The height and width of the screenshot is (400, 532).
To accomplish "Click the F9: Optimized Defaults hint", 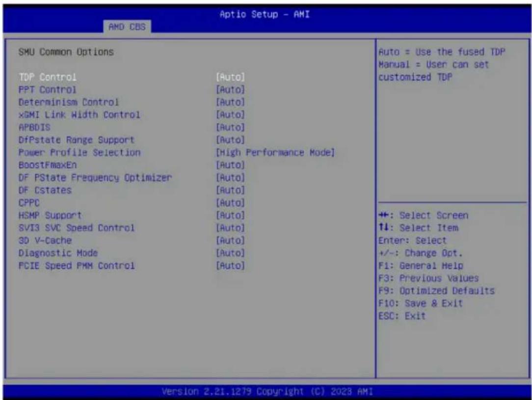I will coord(437,291).
